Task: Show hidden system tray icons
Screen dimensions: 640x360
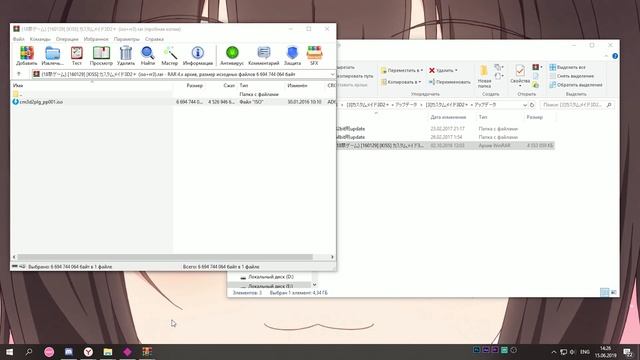Action: 553,352
